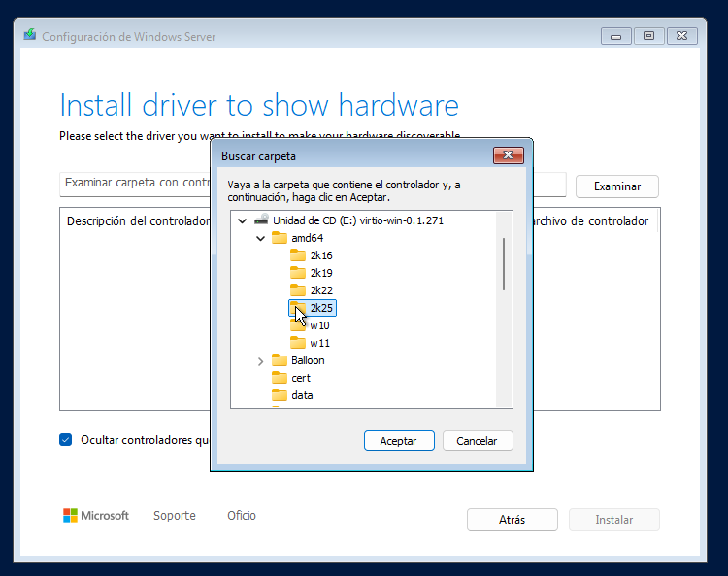
Task: Collapse the Unidad de CD (E:) node
Action: click(242, 221)
